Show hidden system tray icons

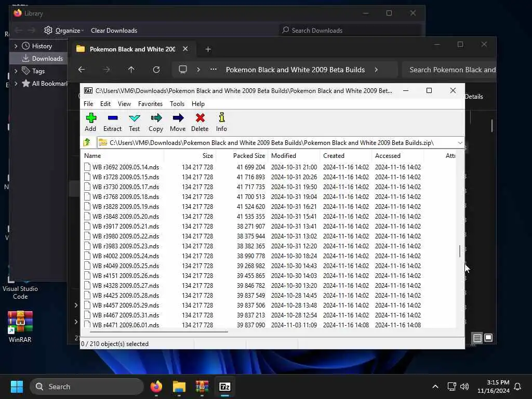pos(435,387)
